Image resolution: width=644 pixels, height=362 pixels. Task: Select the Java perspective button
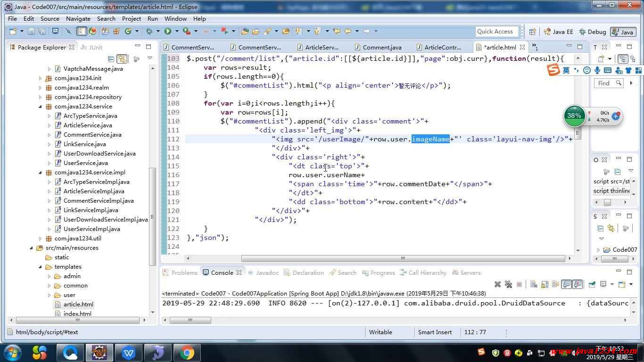[622, 32]
